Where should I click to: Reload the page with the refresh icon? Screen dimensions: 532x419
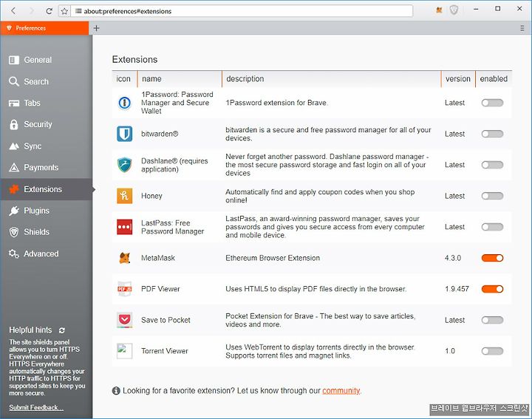[50, 11]
